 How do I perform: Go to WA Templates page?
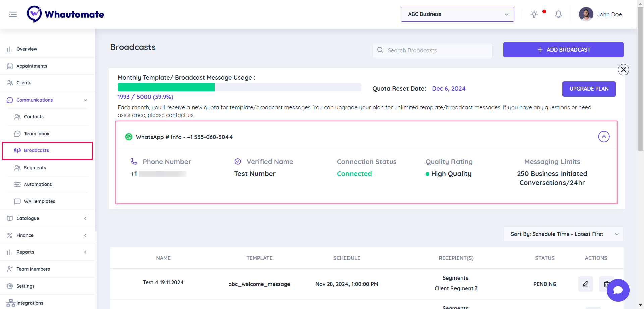(40, 201)
